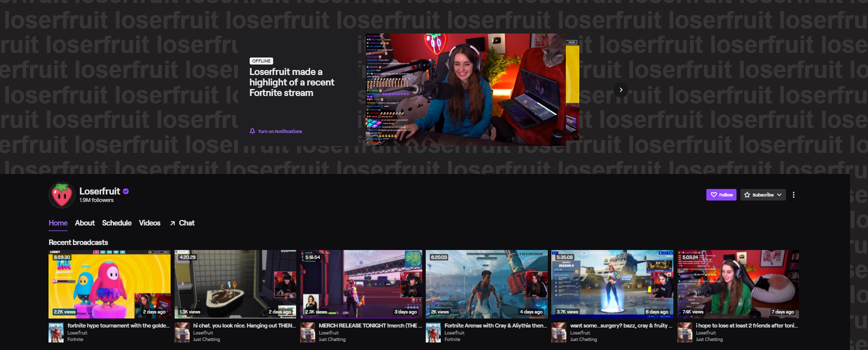Click the OFFLINE status badge
The image size is (868, 350).
(x=261, y=61)
